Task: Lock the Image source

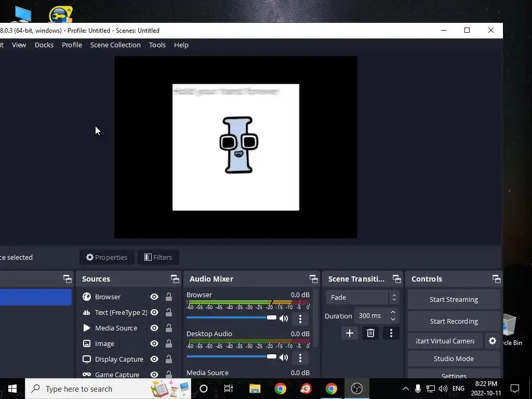Action: pos(169,344)
